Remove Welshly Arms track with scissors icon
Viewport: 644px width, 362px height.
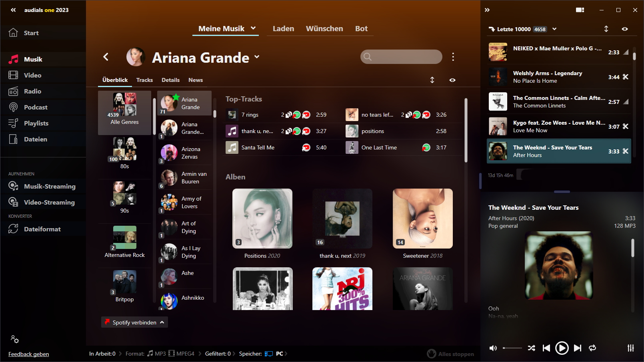(626, 77)
